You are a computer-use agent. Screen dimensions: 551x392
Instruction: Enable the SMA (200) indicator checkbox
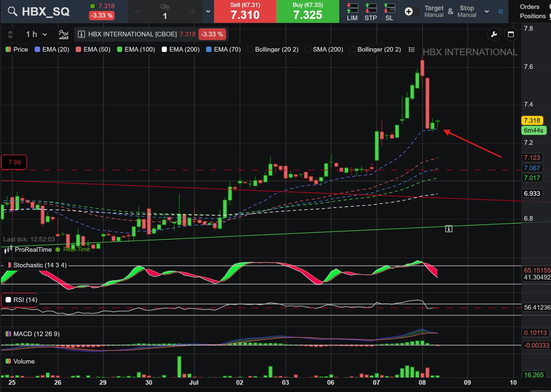(308, 49)
